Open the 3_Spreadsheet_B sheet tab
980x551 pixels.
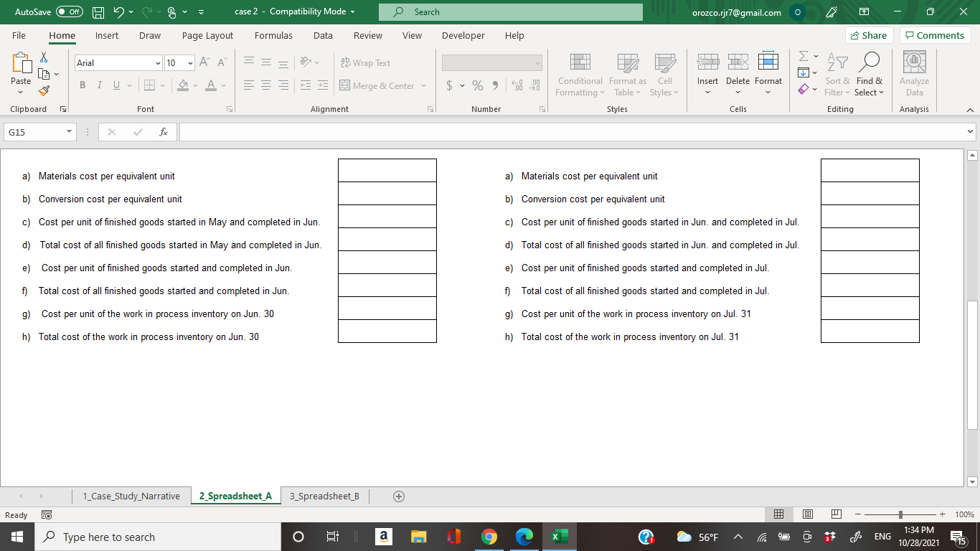pos(324,496)
